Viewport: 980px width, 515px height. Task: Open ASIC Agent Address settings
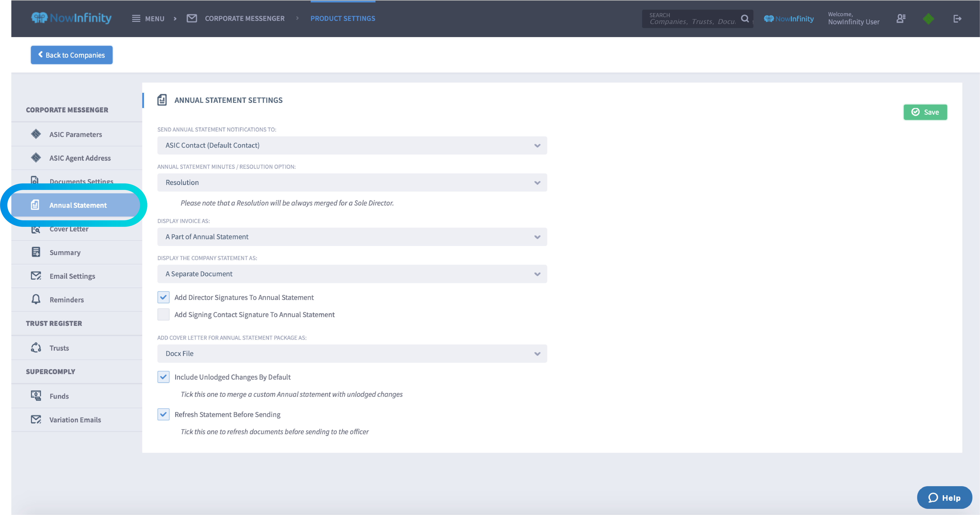(77, 158)
